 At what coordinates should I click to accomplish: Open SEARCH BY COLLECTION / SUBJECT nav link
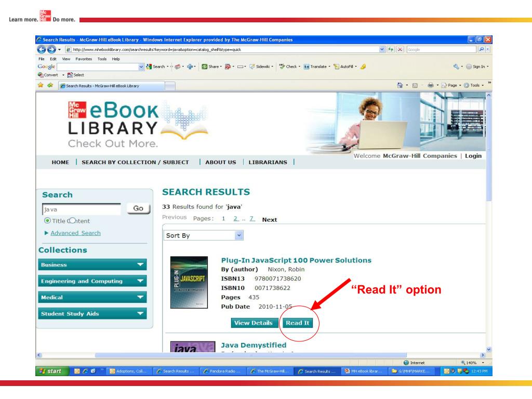coord(135,162)
